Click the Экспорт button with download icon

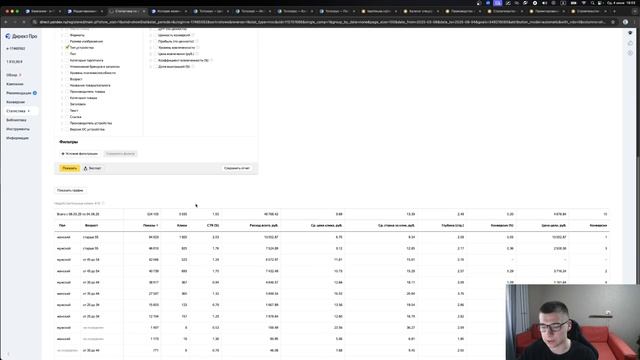click(x=93, y=168)
